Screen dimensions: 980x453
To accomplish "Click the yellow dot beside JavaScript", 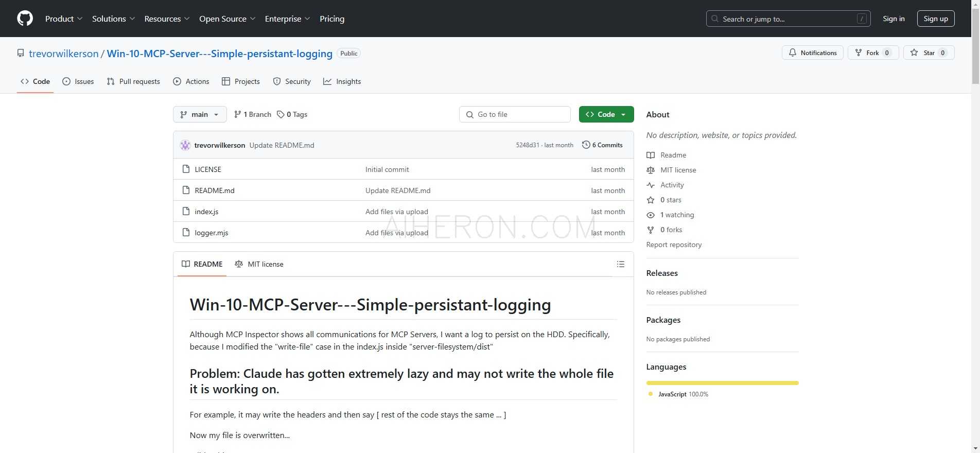I will point(651,394).
